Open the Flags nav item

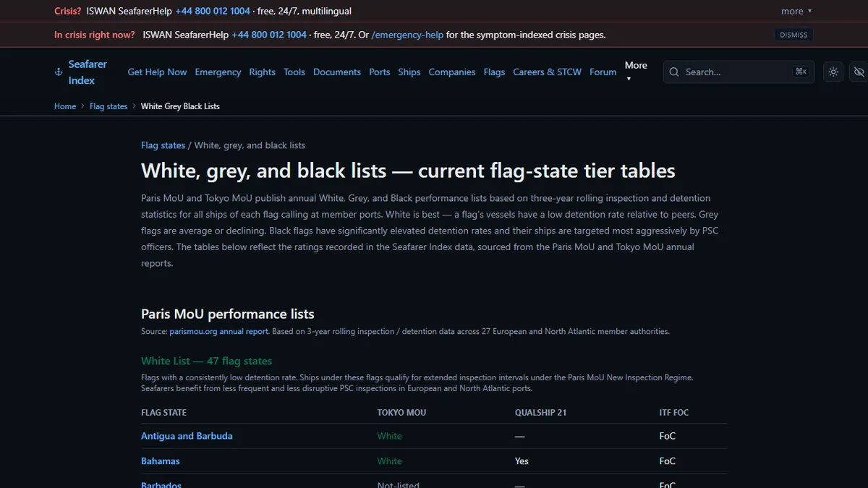pyautogui.click(x=494, y=72)
